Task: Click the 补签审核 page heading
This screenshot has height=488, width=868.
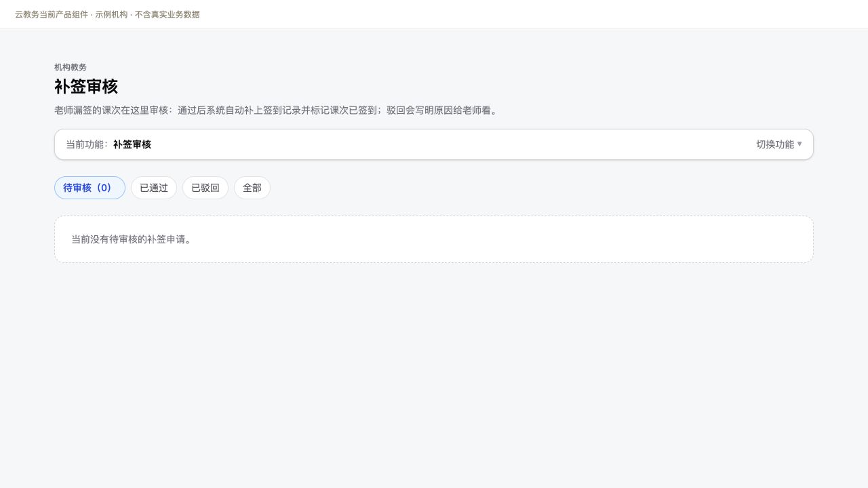Action: tap(86, 87)
